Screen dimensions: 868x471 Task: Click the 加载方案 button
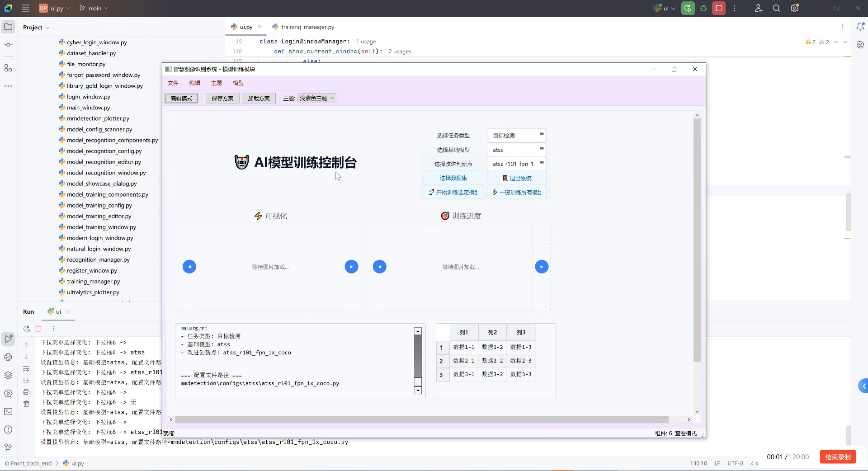tap(259, 98)
